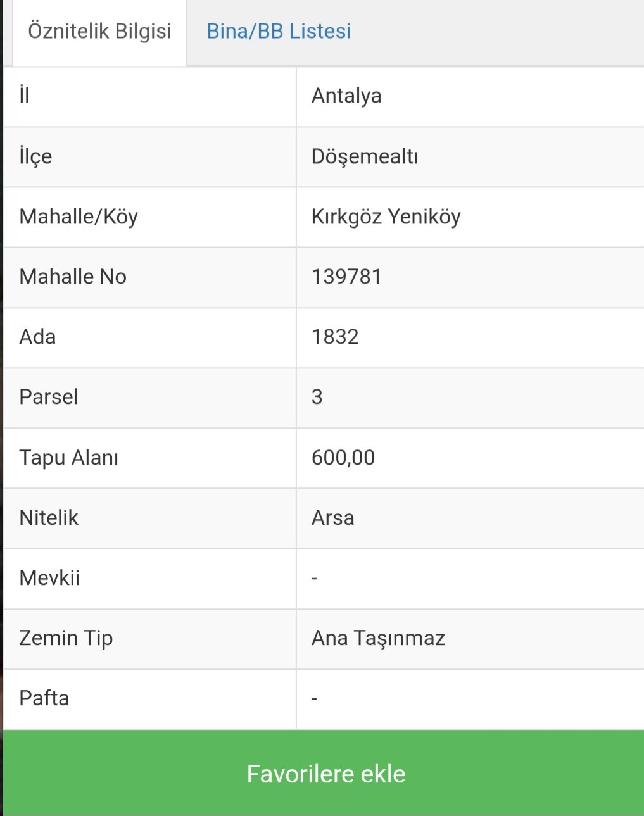644x816 pixels.
Task: Select Mahalle No value 139781
Action: pos(346,277)
